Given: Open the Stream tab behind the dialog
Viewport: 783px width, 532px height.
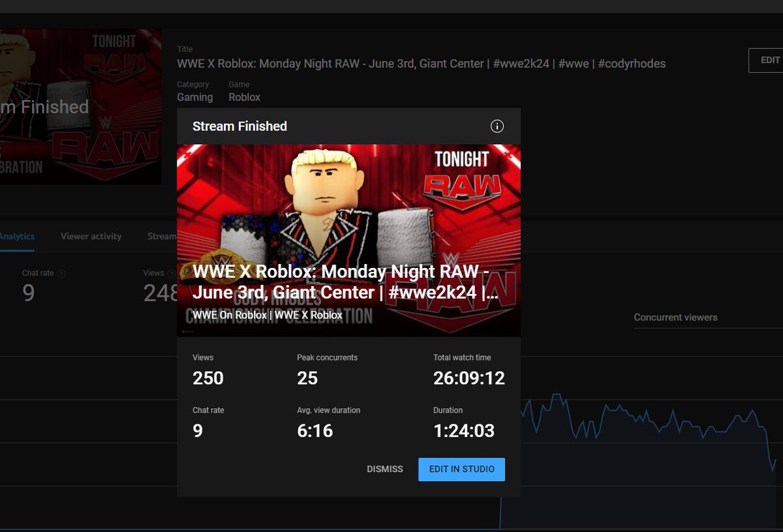Looking at the screenshot, I should pyautogui.click(x=162, y=236).
